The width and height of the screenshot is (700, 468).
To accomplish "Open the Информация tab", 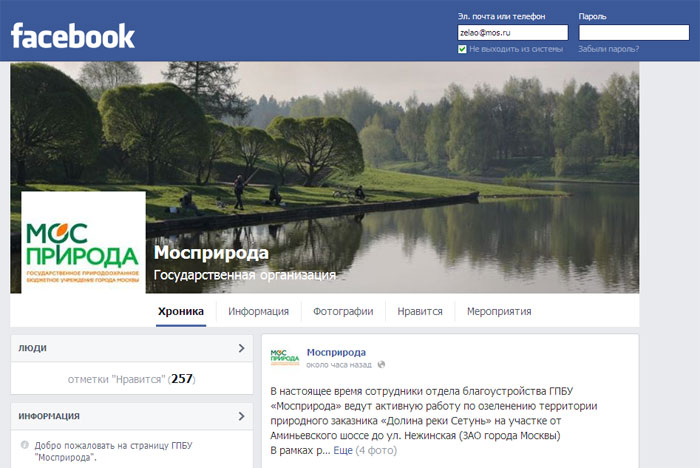I will point(258,311).
